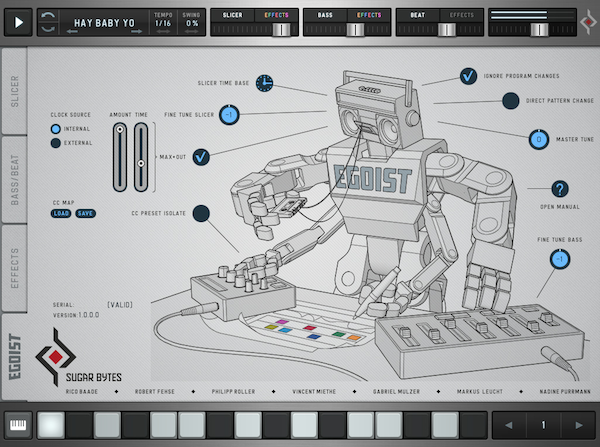
Task: Switch to the BASS/BEAT side tab
Action: (15, 180)
